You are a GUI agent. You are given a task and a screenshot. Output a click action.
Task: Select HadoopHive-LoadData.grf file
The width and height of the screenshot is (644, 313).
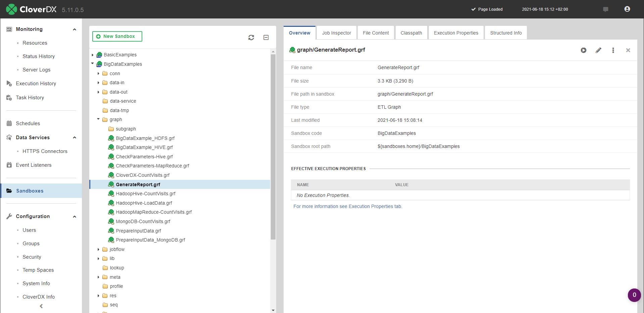point(144,203)
